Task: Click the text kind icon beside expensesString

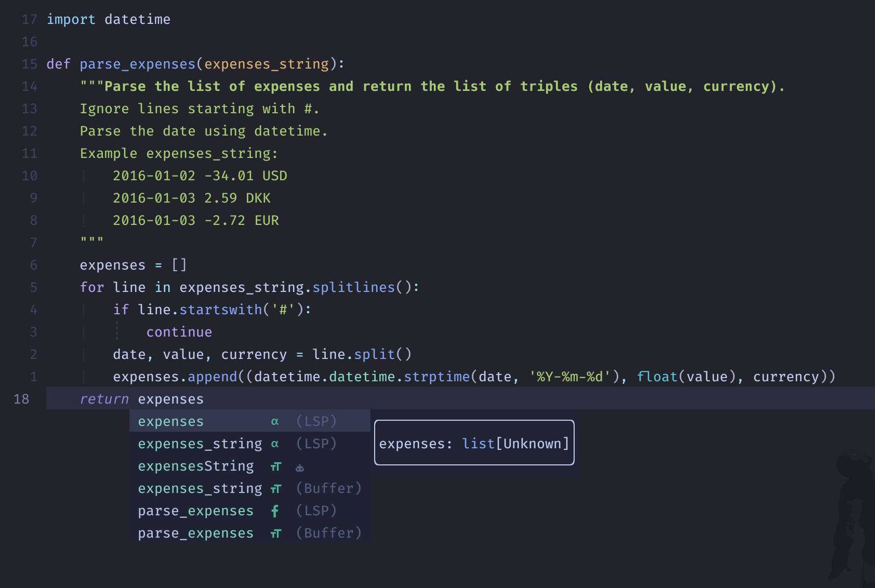Action: (x=275, y=466)
